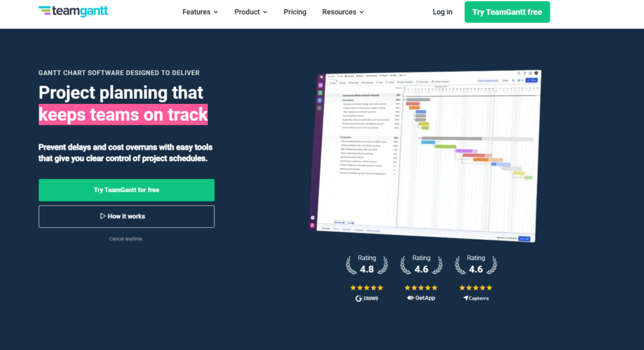Viewport: 644px width, 350px height.
Task: Play the How it works video
Action: [126, 217]
